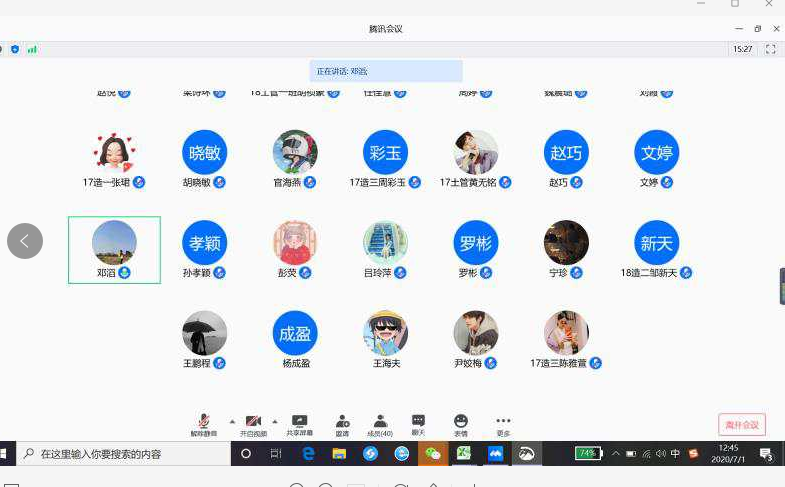Select the highlighted speaker tile 邓滔
The image size is (785, 487).
pos(114,249)
